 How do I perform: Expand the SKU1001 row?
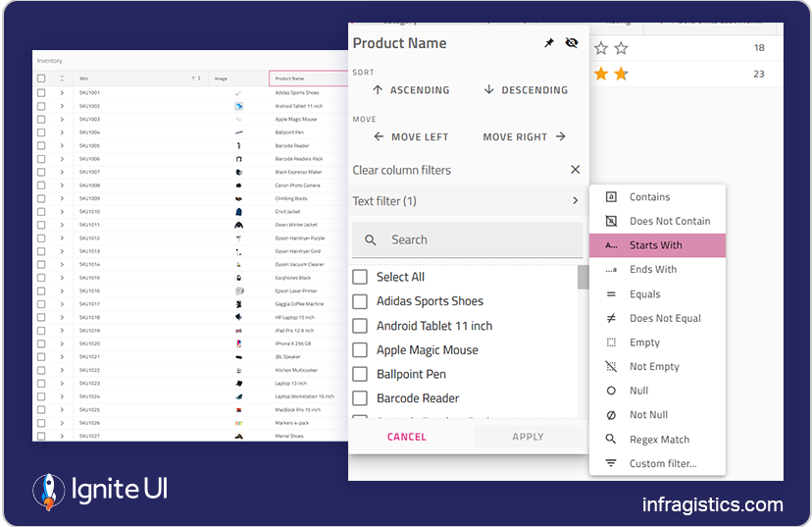(x=62, y=93)
